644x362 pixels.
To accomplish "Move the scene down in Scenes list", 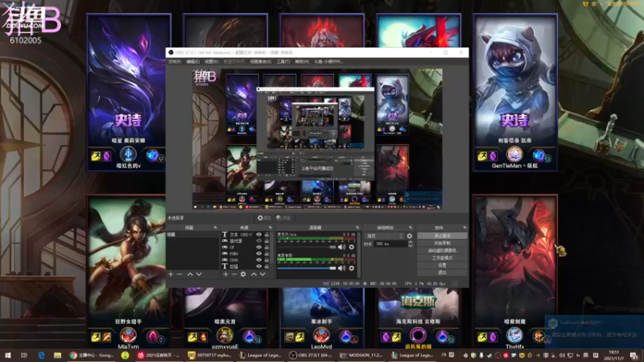I will point(199,274).
